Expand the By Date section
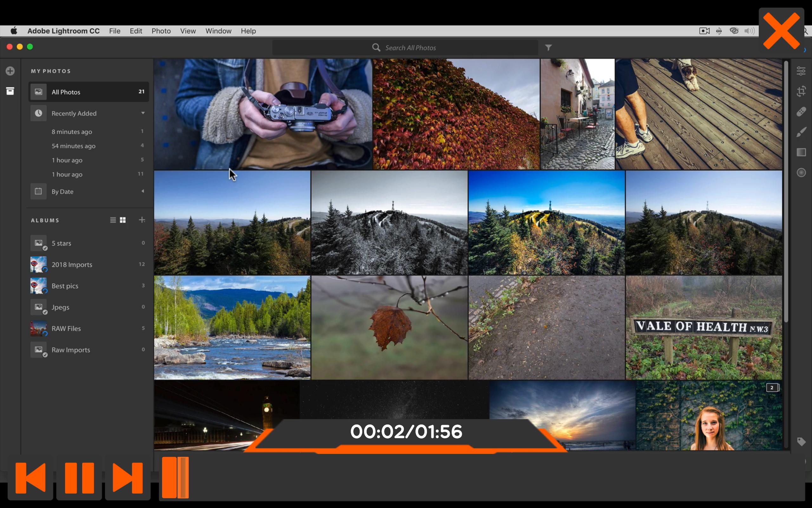Screen dimensions: 812x508 click(x=143, y=191)
